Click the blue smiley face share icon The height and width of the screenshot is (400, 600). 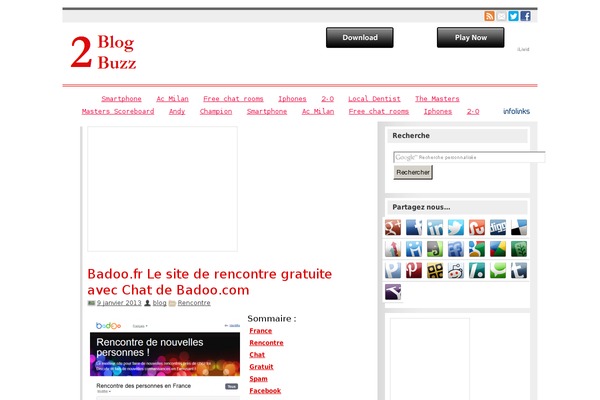tap(414, 249)
